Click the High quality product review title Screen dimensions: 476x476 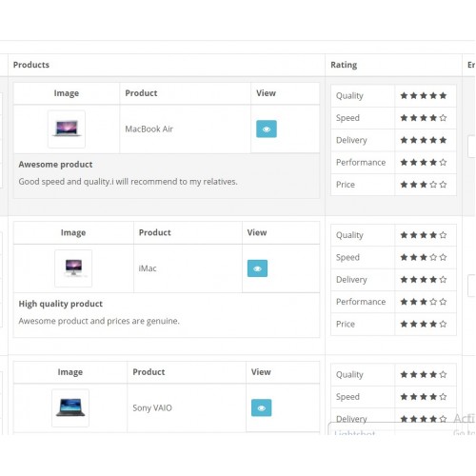61,304
